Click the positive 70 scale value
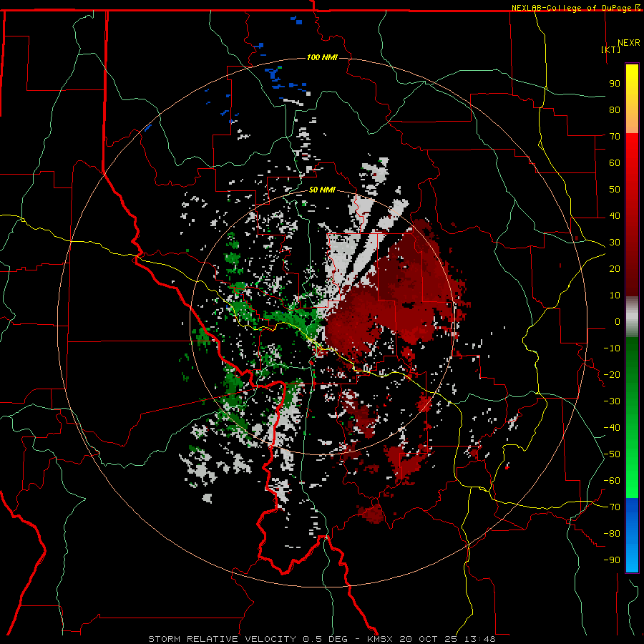This screenshot has width=644, height=644. click(615, 137)
